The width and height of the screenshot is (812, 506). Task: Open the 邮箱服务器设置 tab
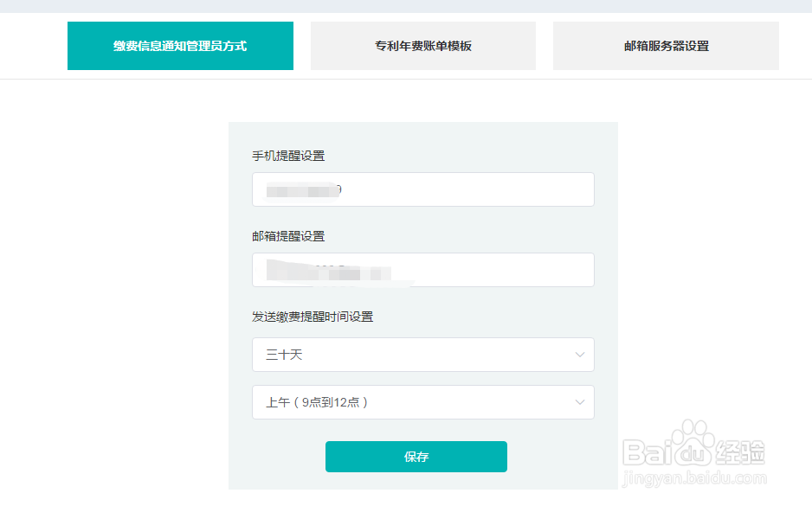(x=666, y=46)
